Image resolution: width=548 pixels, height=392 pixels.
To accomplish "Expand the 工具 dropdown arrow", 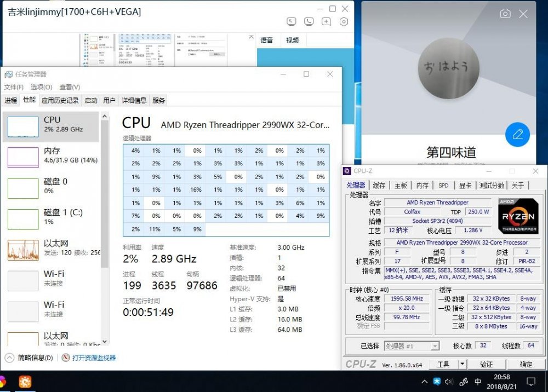I will click(462, 365).
